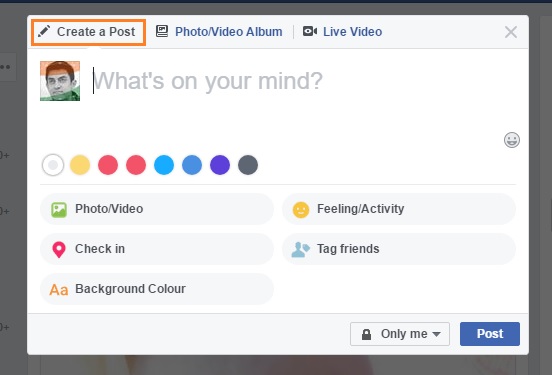Select the white default background swatch
The height and width of the screenshot is (375, 552).
(53, 165)
